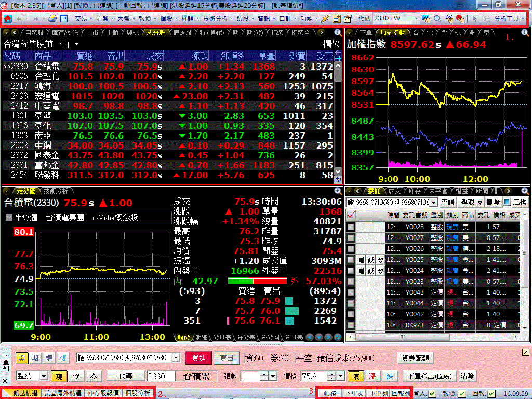Toggle the 報價 quote checkbox in status bar
The width and height of the screenshot is (532, 399).
click(x=462, y=393)
